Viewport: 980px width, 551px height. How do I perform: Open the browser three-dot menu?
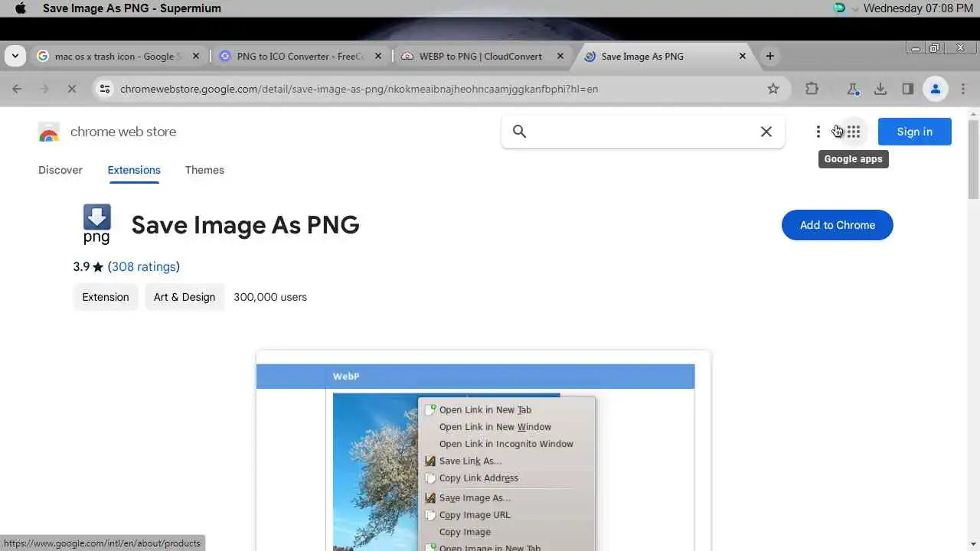coord(963,89)
